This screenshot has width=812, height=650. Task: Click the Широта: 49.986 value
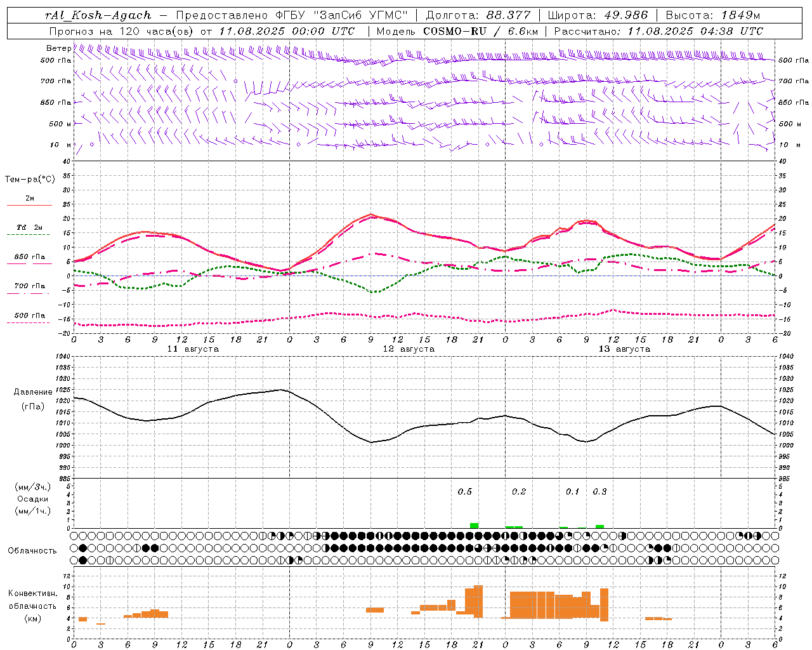coord(598,15)
